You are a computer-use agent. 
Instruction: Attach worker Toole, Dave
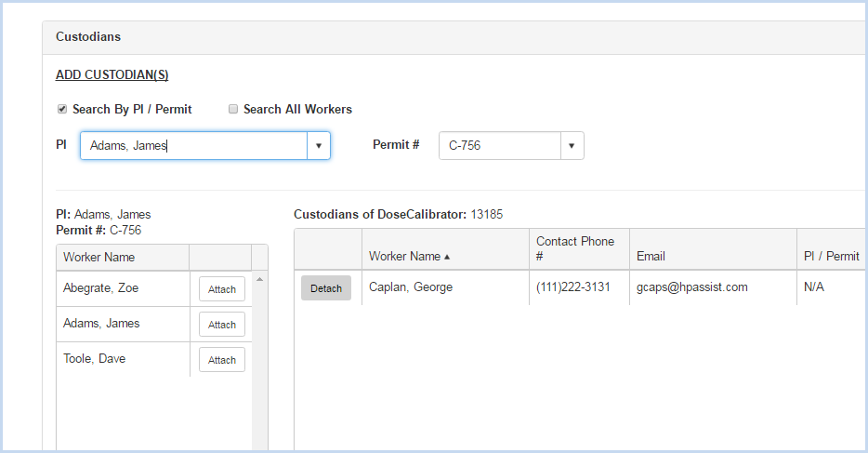coord(222,360)
